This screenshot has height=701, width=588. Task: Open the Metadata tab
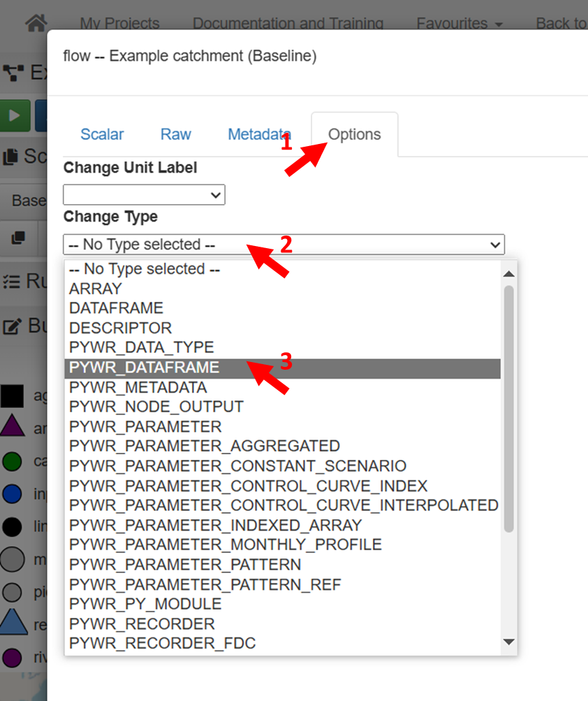pos(259,135)
